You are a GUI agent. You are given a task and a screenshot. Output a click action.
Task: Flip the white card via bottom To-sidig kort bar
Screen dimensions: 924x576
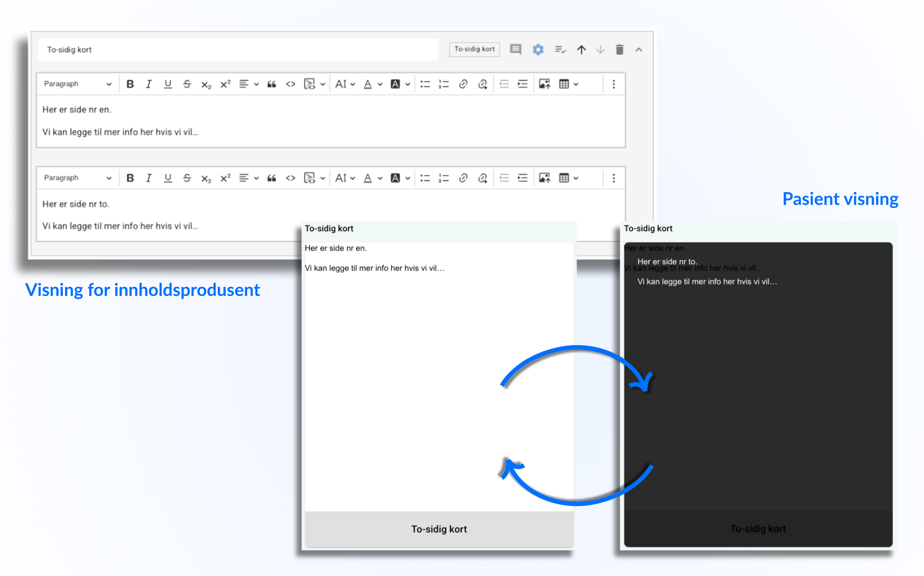tap(439, 529)
